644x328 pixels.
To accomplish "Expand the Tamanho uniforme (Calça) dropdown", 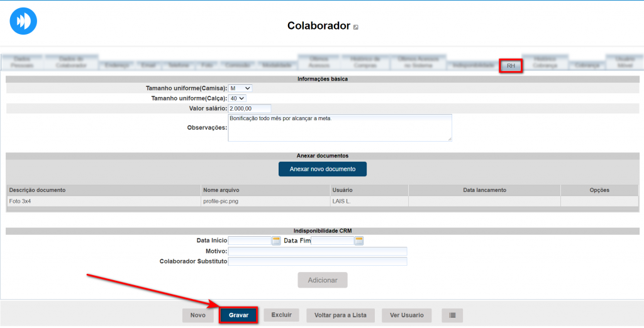I will click(237, 98).
